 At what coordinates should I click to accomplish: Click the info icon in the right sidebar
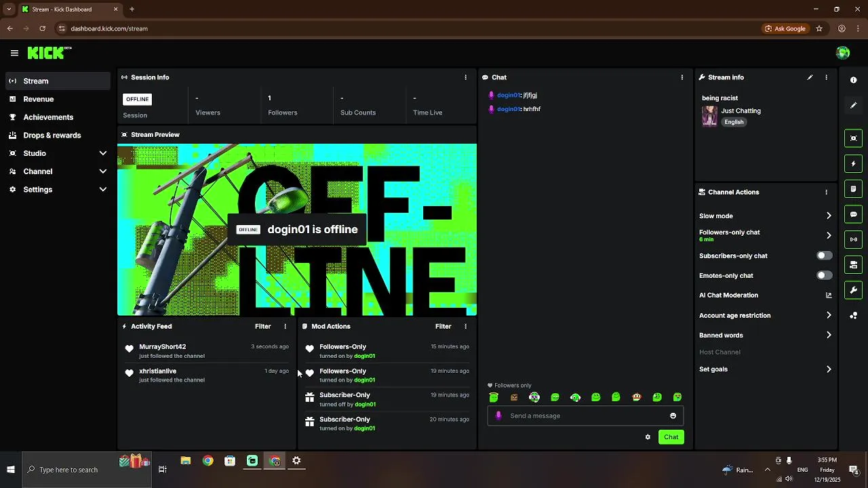pos(853,80)
